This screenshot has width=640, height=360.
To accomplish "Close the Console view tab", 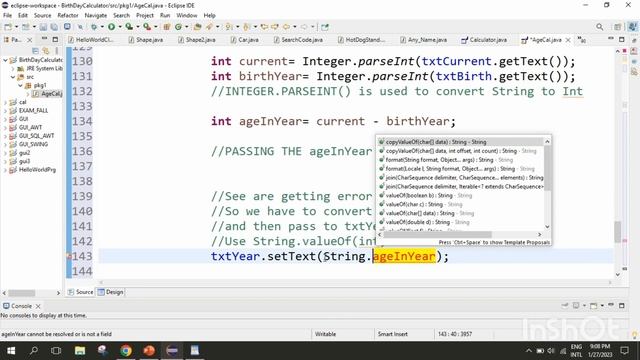I will pos(38,306).
